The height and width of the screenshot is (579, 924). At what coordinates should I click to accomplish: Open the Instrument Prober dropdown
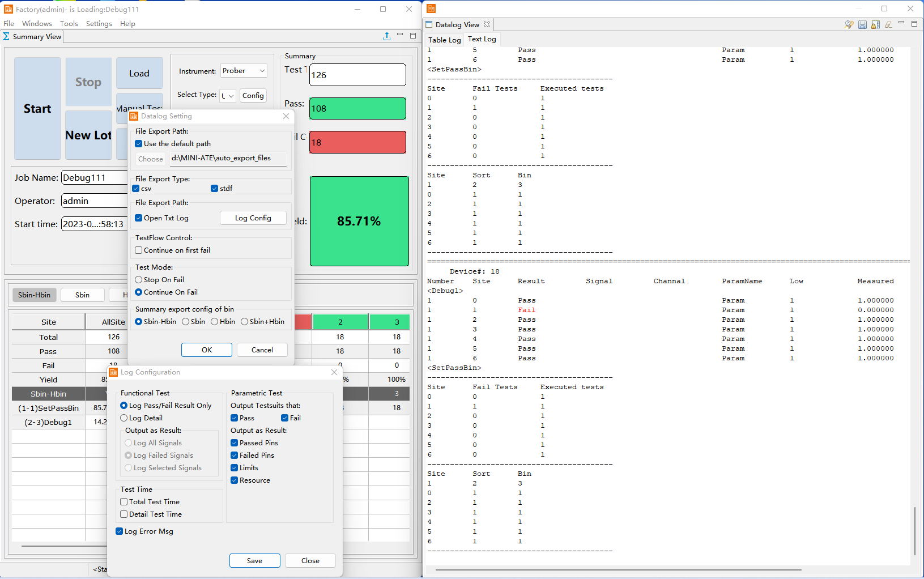pyautogui.click(x=244, y=71)
